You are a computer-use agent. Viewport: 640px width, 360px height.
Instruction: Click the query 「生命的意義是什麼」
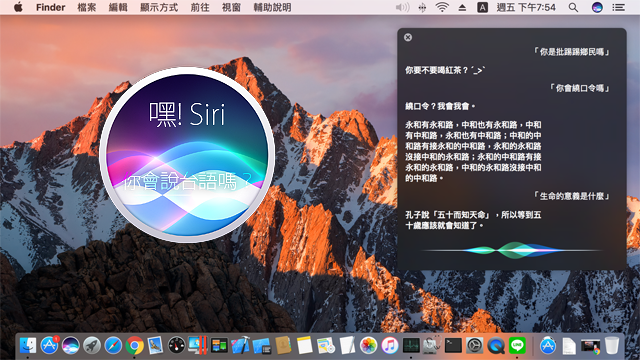(x=571, y=196)
